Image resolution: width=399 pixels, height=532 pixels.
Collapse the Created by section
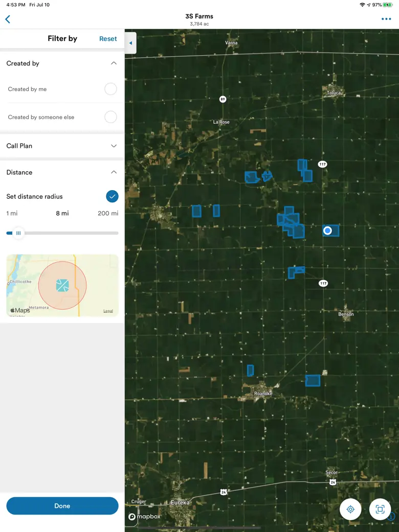[x=114, y=63]
